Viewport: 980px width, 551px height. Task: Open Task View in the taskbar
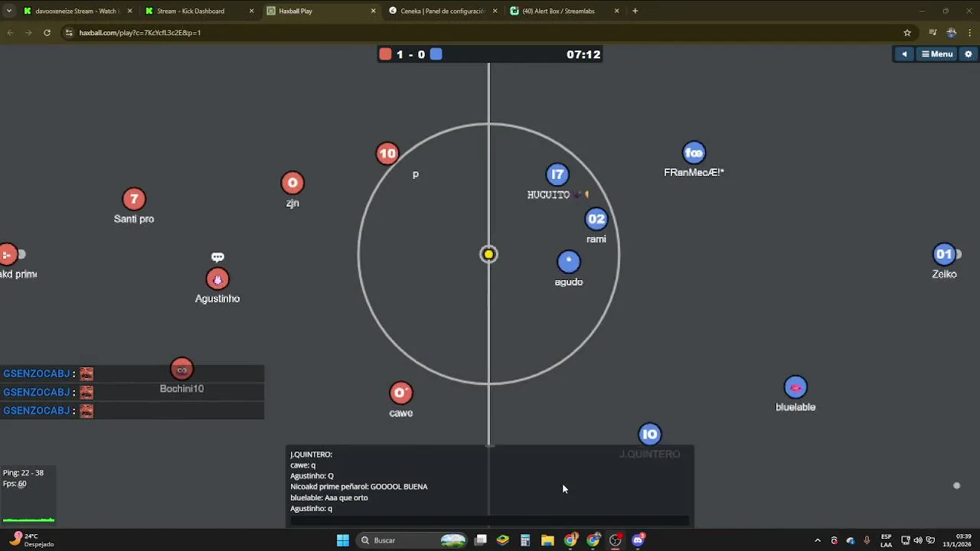point(480,540)
